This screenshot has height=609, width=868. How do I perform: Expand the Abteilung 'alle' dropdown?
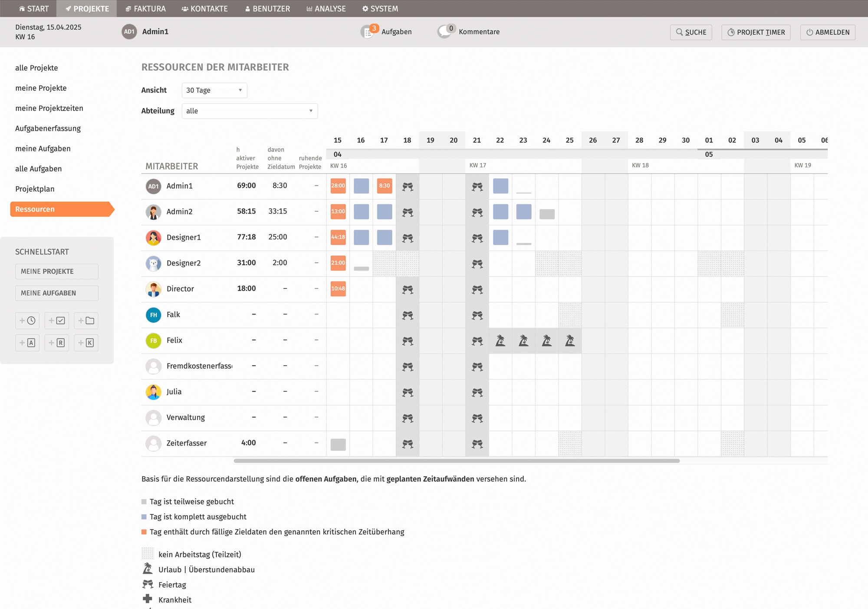coord(250,111)
